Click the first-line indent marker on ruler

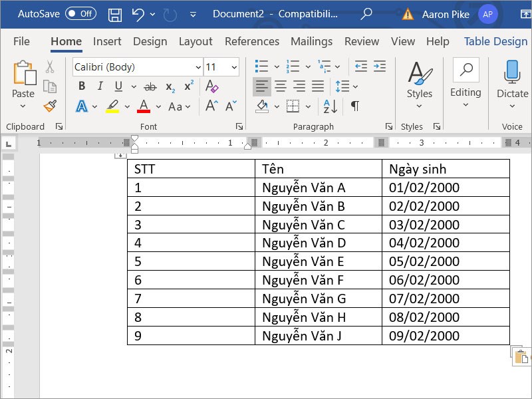135,138
